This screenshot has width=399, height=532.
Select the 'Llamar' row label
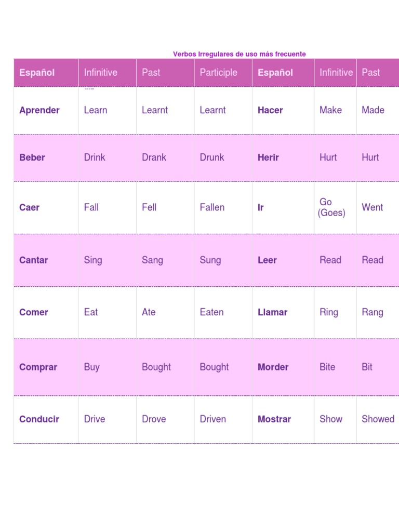(x=272, y=312)
